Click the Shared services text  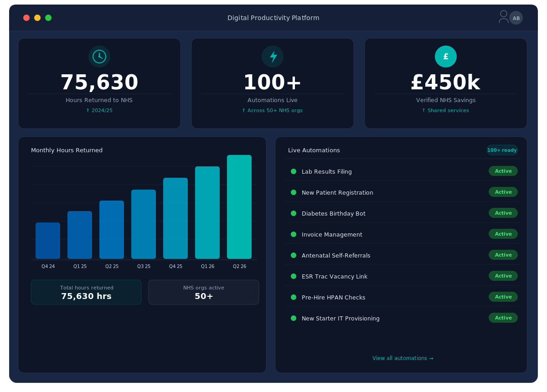(x=445, y=111)
